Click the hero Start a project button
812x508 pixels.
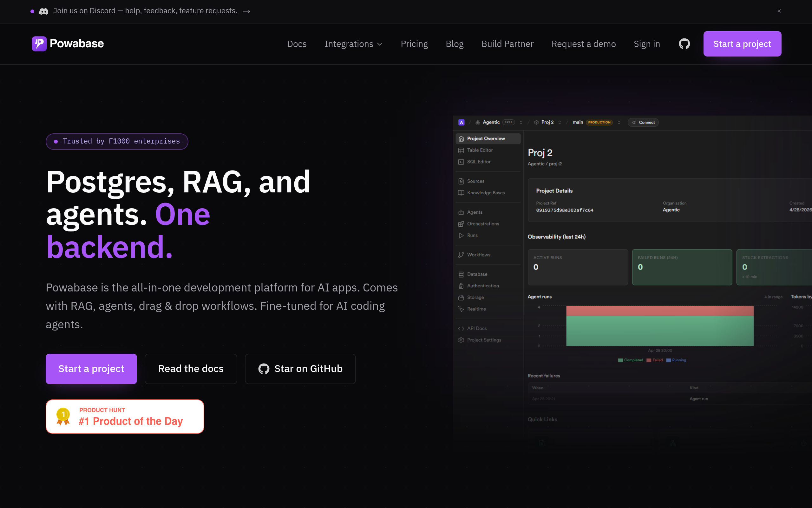click(91, 369)
